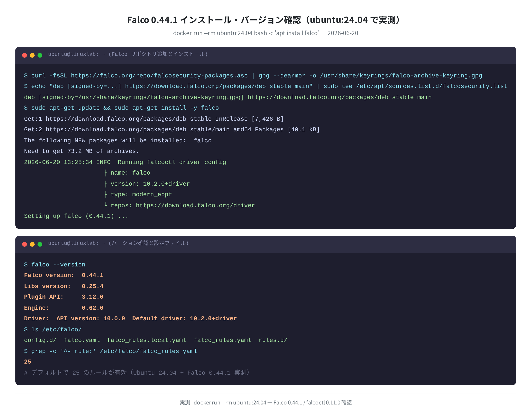
Task: Click the echo deb signed-by command line
Action: pyautogui.click(x=266, y=87)
